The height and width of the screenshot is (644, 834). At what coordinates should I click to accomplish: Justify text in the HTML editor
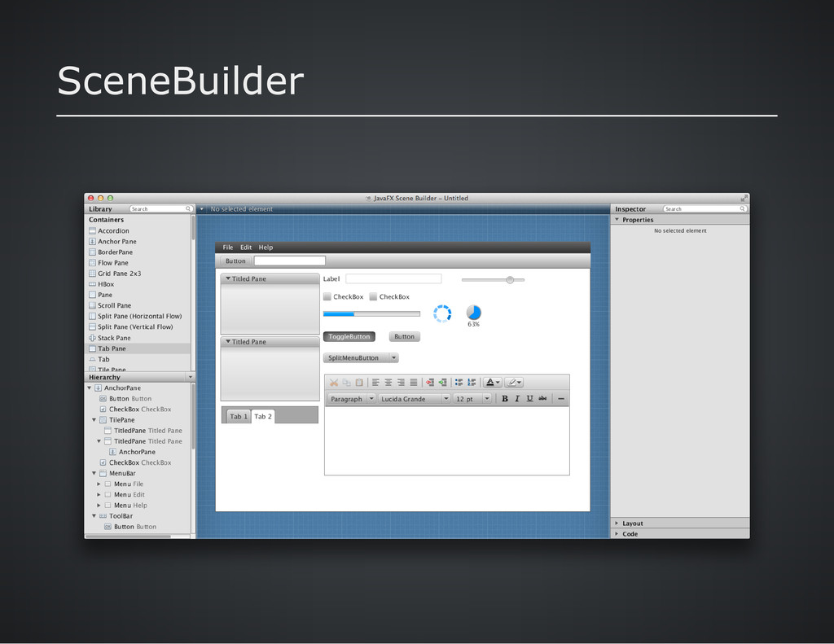coord(413,383)
